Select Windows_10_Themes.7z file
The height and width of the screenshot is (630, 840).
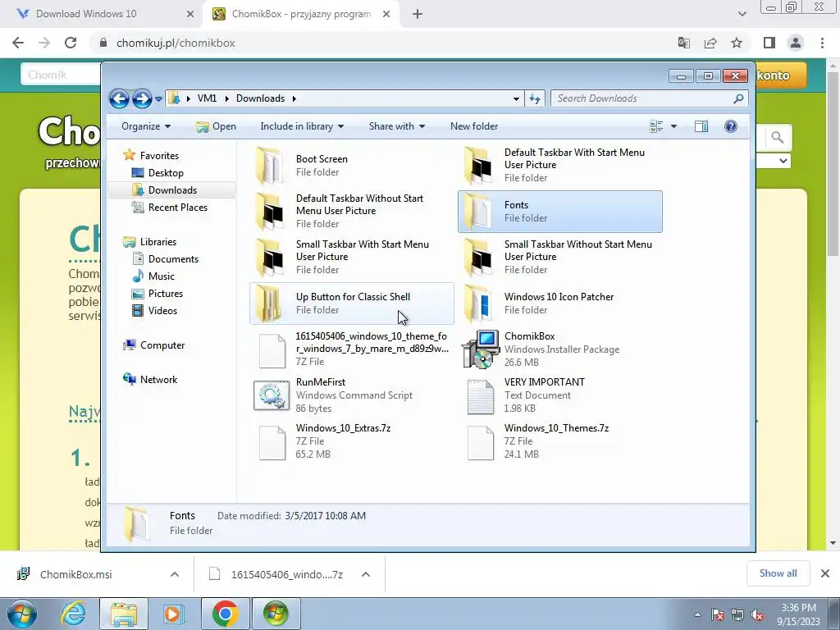point(560,441)
